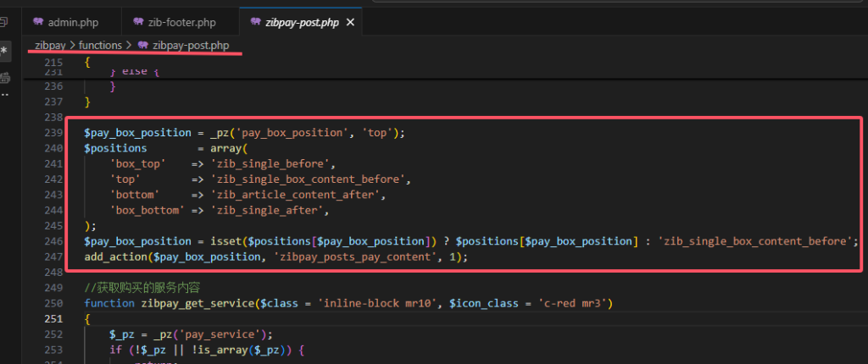Click the sticky scroll line 215 brace
This screenshot has width=868, height=364.
[x=86, y=63]
